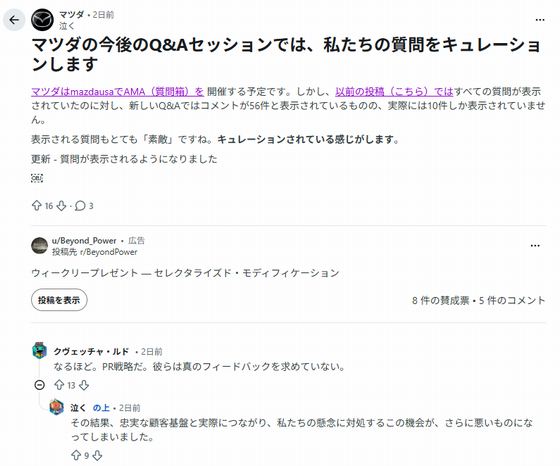
Task: Click the 広告 label beside u/Beyond_Power
Action: [136, 241]
